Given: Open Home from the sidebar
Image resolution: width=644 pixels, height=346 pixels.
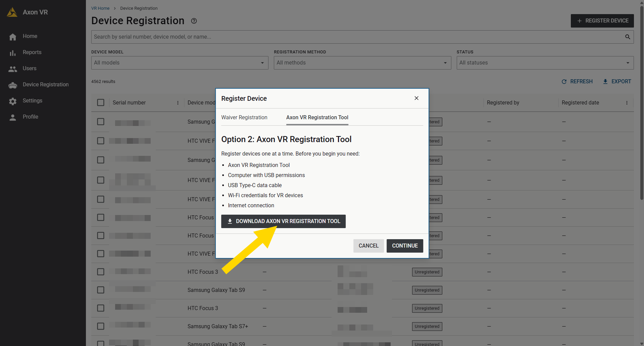Looking at the screenshot, I should click(30, 36).
